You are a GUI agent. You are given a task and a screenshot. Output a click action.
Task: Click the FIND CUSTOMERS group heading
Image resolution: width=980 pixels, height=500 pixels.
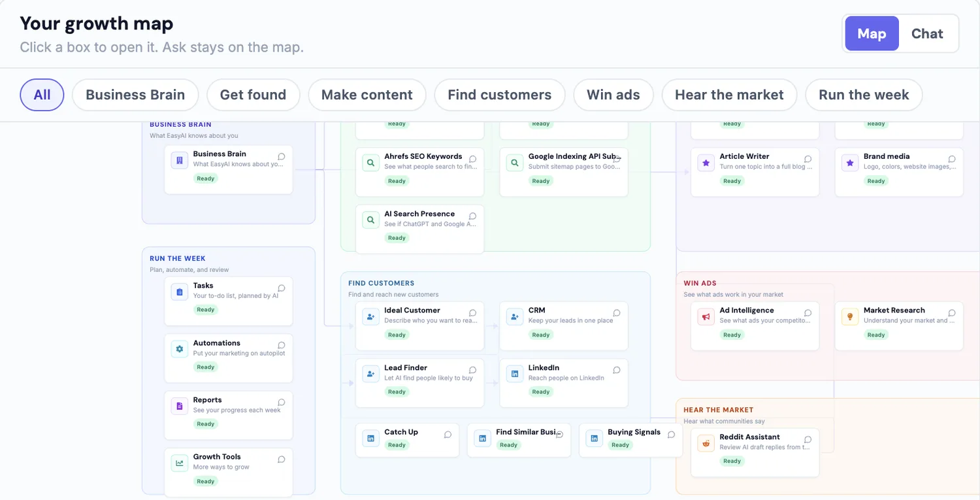[382, 283]
